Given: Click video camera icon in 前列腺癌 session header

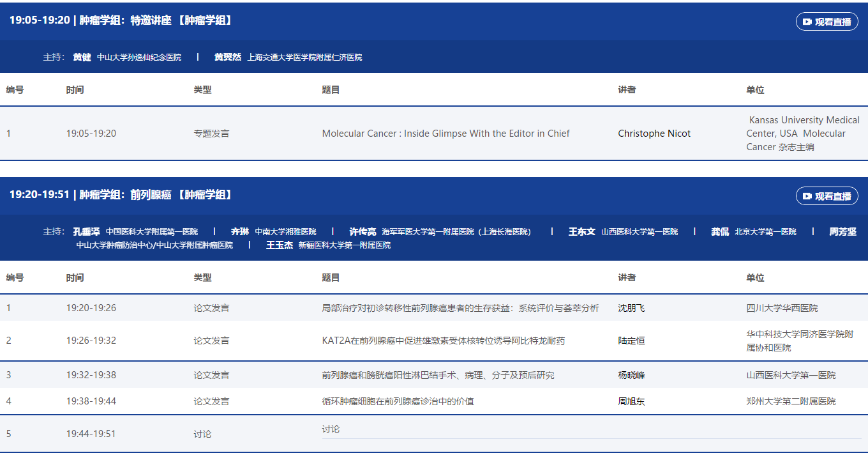Looking at the screenshot, I should (x=807, y=196).
